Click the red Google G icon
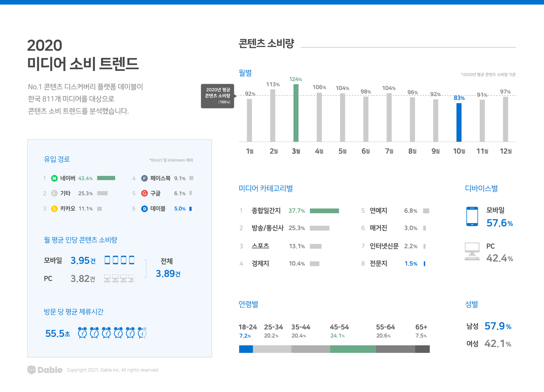Screen dimensions: 544x392 pyautogui.click(x=144, y=193)
